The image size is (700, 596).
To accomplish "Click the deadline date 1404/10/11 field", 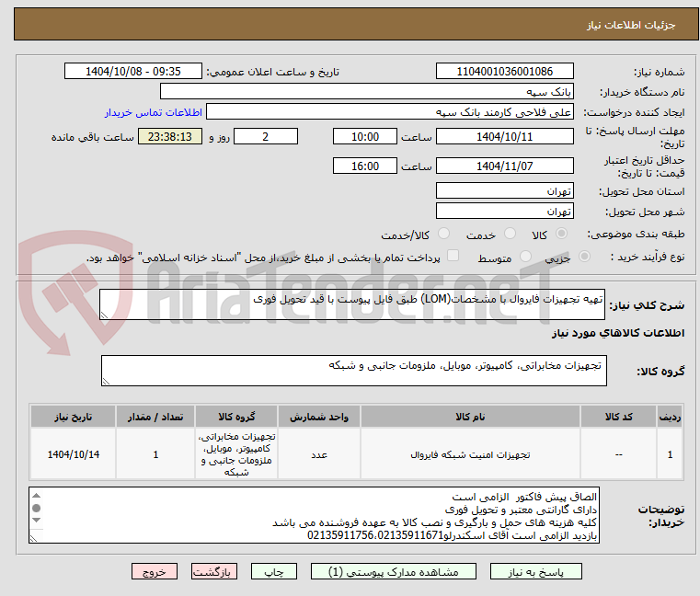I will pos(504,136).
